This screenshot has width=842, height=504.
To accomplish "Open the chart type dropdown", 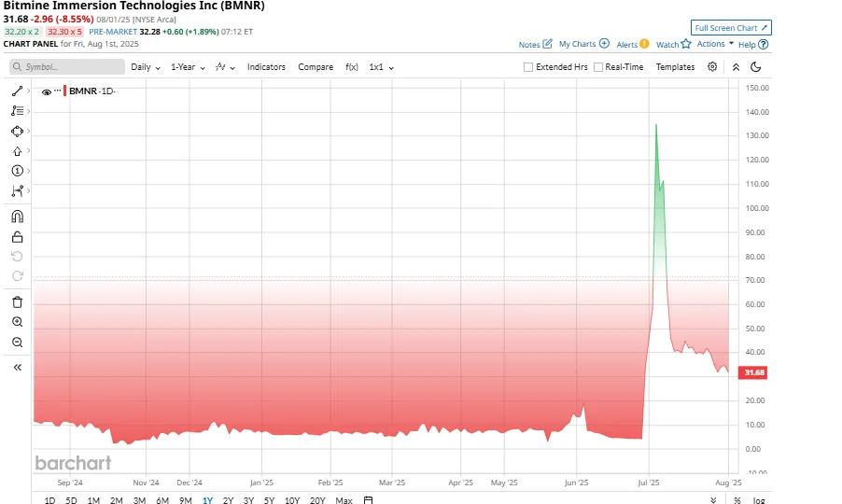I will [x=226, y=67].
